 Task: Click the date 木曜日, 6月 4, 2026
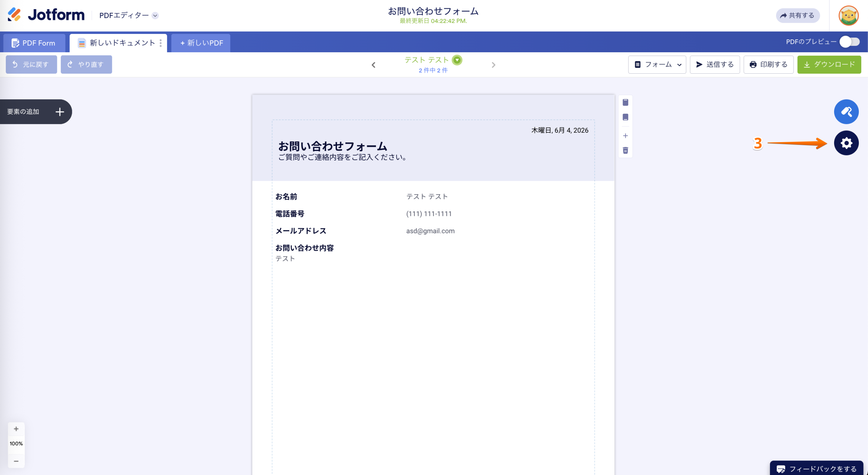(560, 130)
